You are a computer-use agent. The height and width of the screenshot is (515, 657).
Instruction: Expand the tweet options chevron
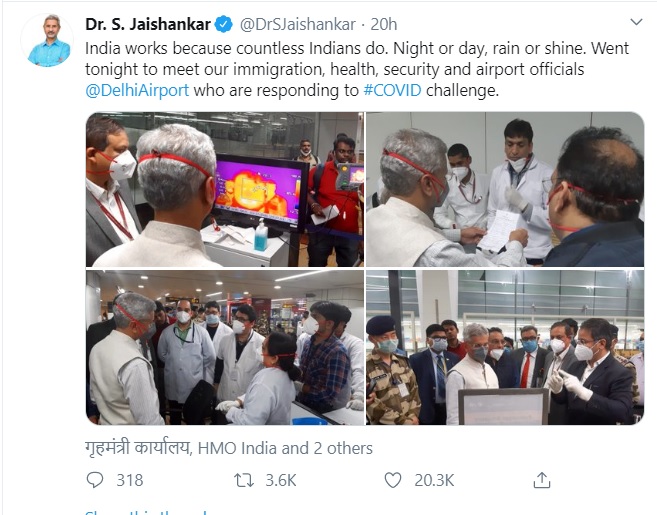636,22
